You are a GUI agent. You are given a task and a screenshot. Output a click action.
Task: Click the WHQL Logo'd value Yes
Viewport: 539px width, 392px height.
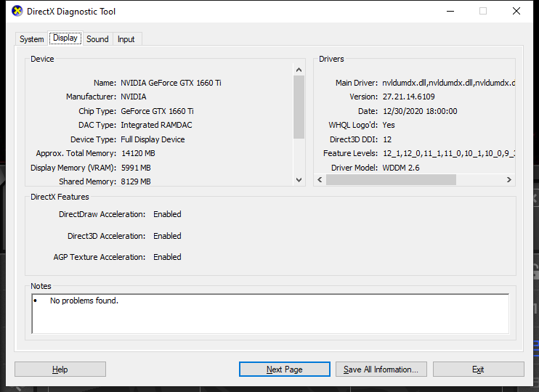(x=389, y=125)
